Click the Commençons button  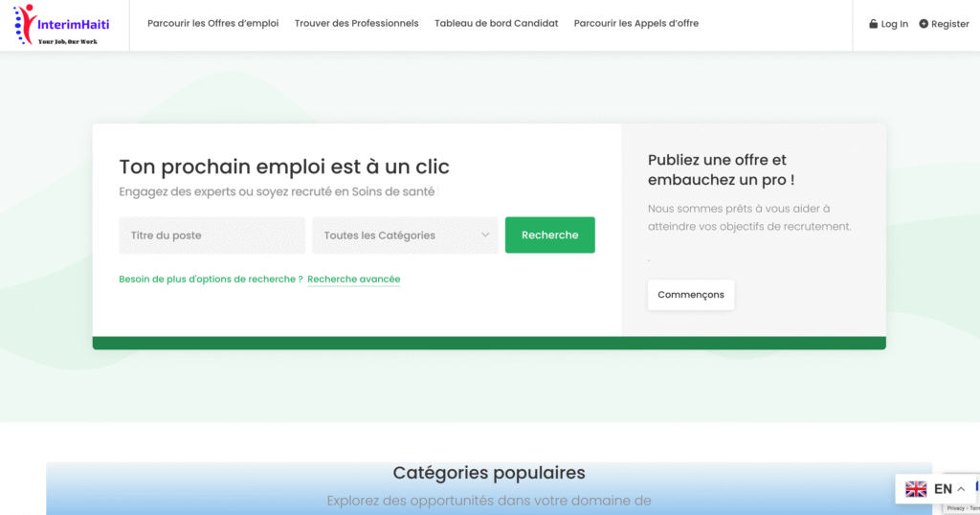(x=690, y=295)
